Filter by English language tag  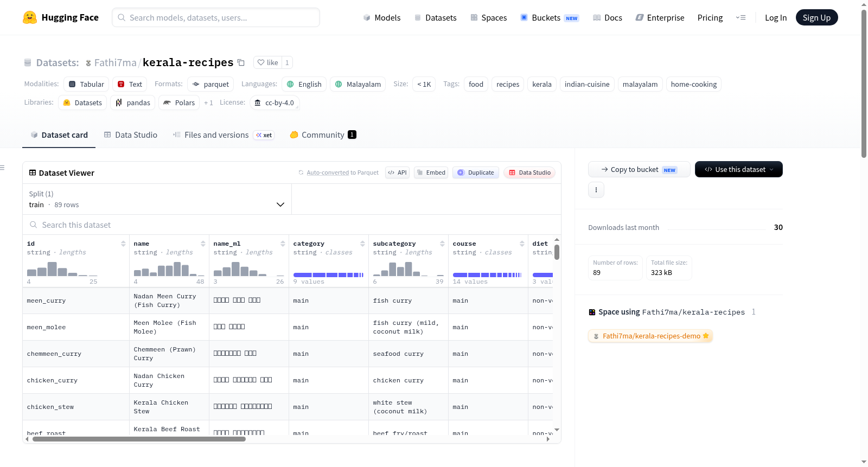(304, 84)
